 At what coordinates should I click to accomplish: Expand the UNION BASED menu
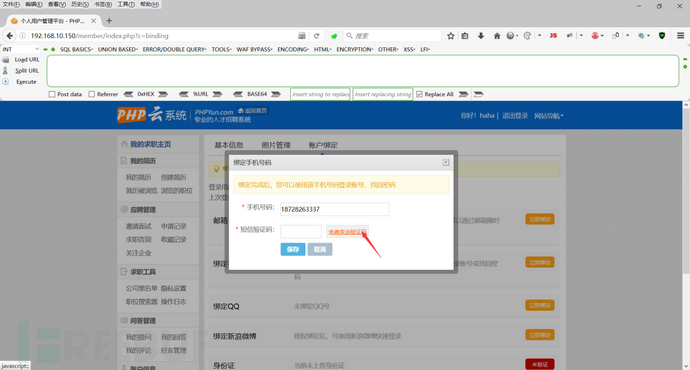(117, 49)
